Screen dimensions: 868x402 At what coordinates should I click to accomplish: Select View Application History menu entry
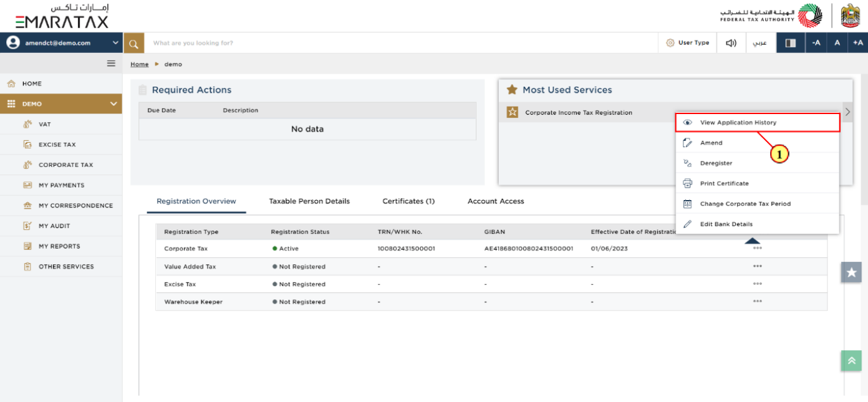click(758, 123)
